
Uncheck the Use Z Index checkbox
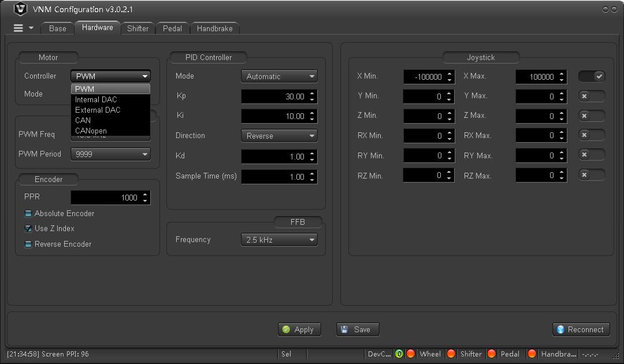(28, 229)
